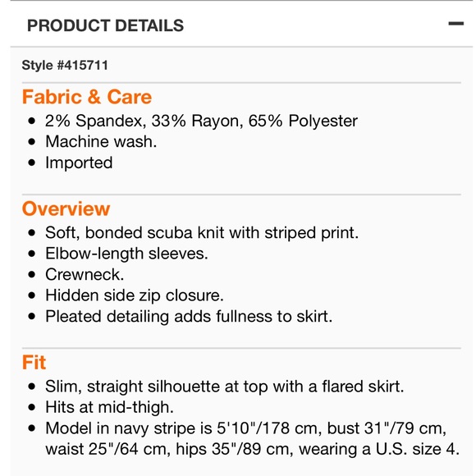The height and width of the screenshot is (476, 476).
Task: Click the Machine wash bullet
Action: coord(101,141)
